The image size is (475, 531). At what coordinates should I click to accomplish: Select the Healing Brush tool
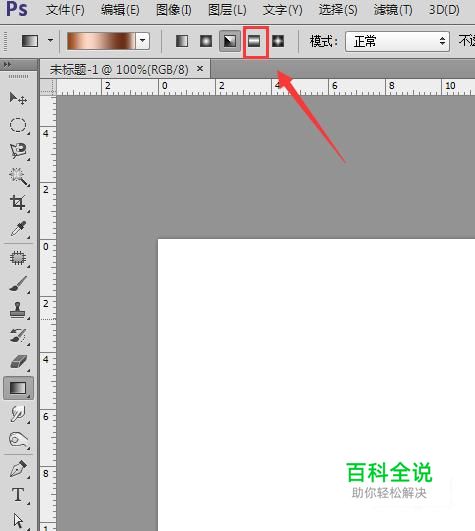coord(18,258)
